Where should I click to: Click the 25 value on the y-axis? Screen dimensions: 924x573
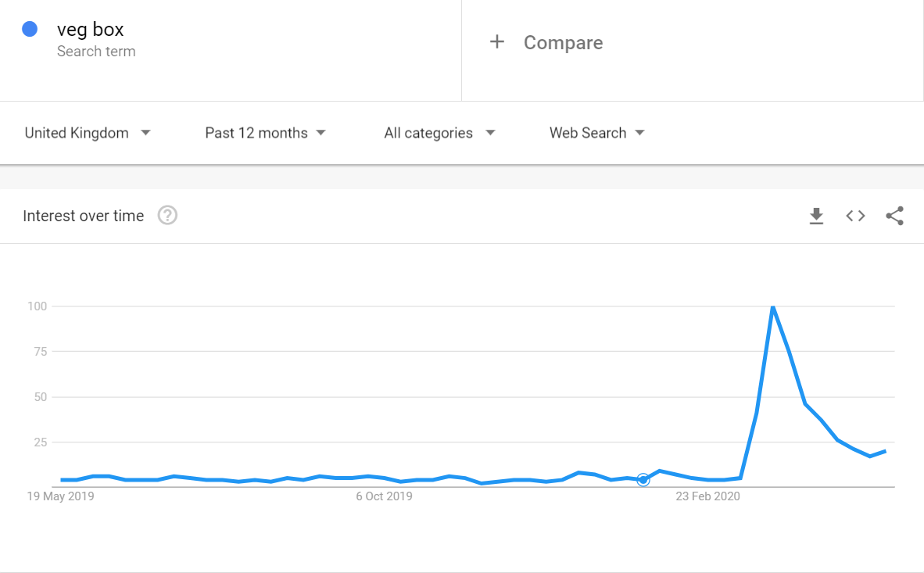pyautogui.click(x=40, y=442)
